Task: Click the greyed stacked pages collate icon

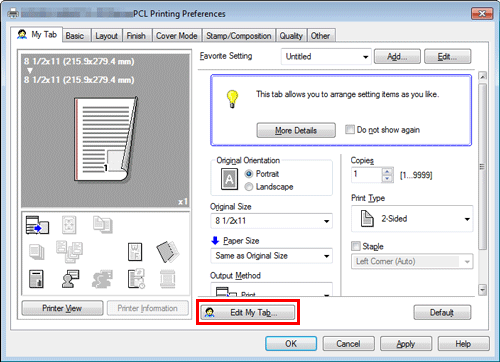Action: point(36,252)
